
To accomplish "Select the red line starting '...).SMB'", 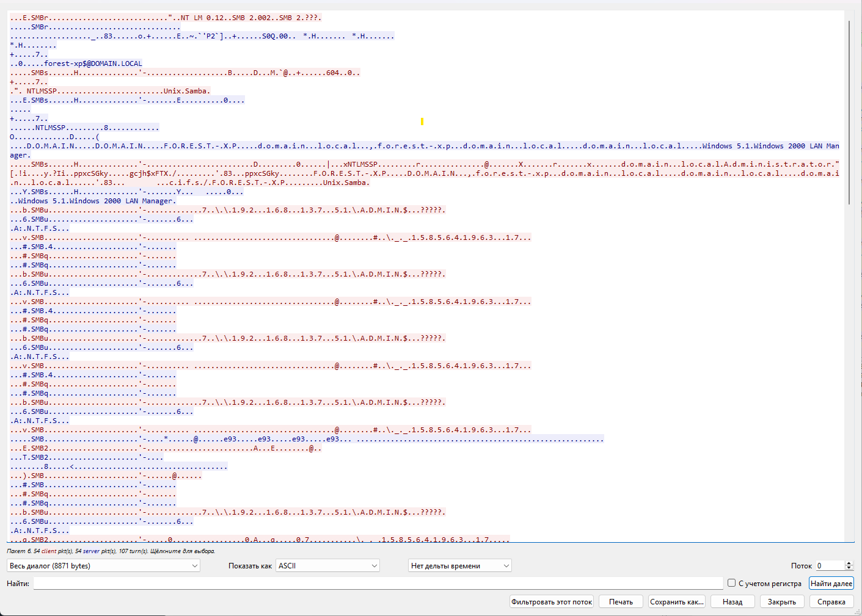I will pyautogui.click(x=106, y=476).
